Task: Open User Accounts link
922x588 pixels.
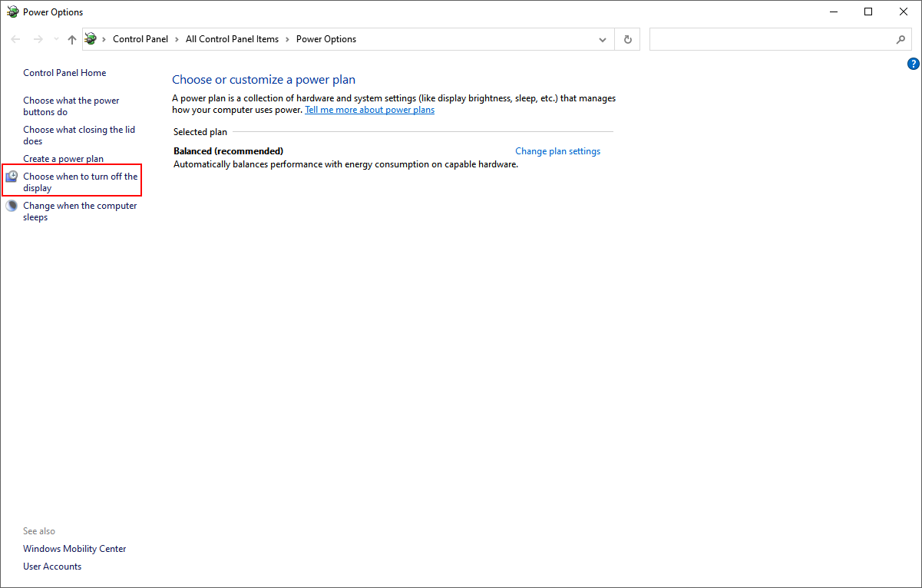Action: click(52, 567)
